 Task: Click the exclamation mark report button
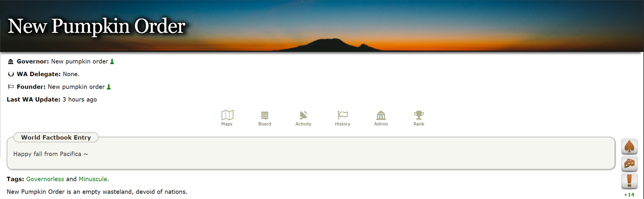tap(629, 181)
